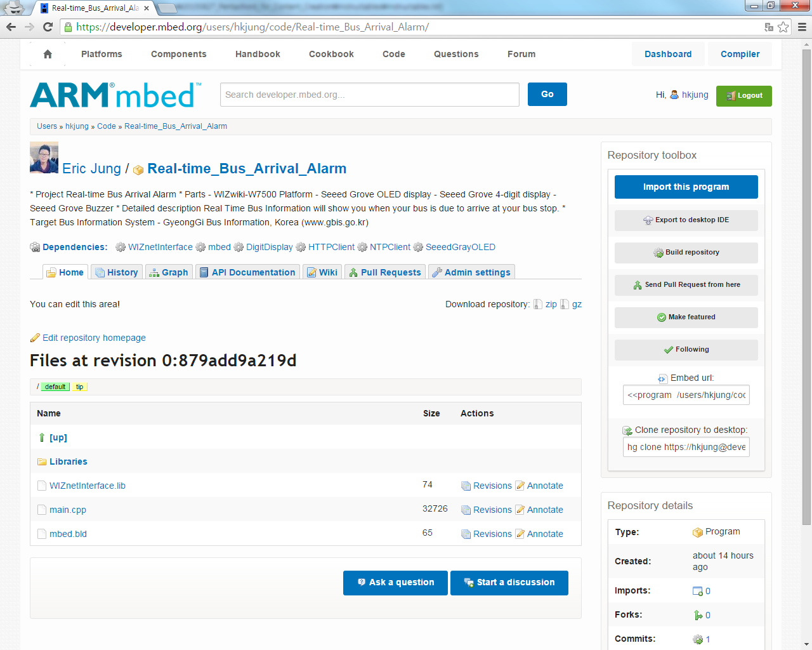Open the Forum menu
The width and height of the screenshot is (812, 650).
(521, 54)
